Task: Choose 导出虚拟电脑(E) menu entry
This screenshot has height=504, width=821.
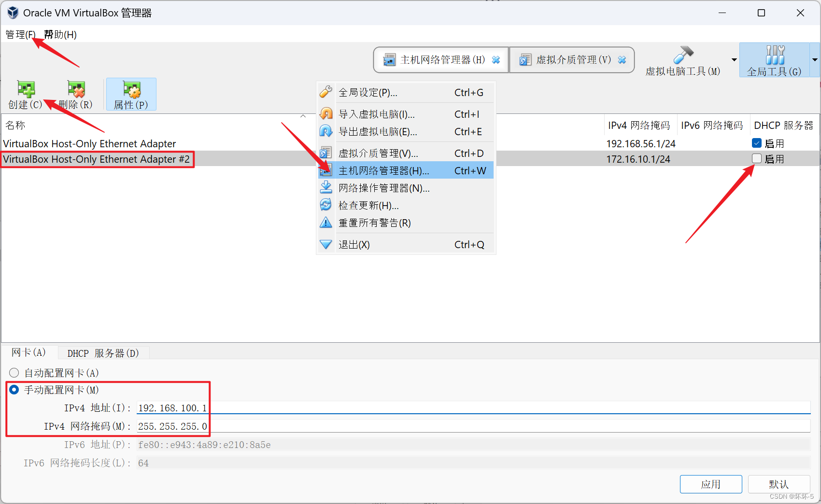Action: [x=406, y=132]
